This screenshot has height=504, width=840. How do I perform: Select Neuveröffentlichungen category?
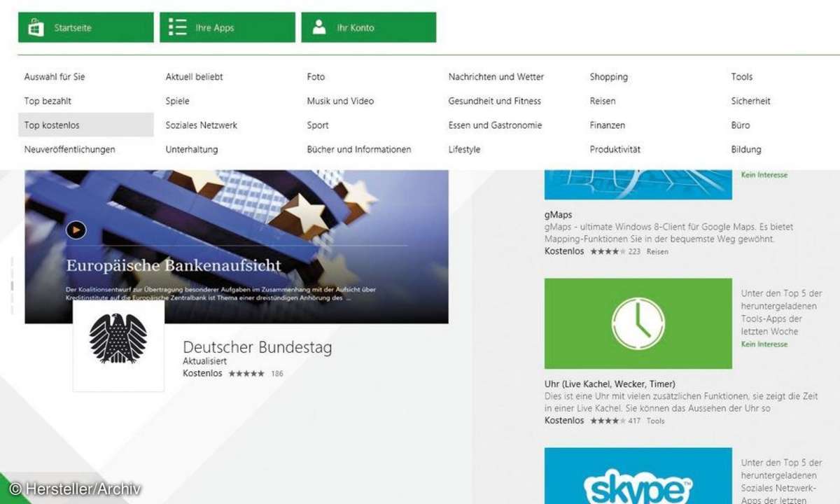point(69,149)
